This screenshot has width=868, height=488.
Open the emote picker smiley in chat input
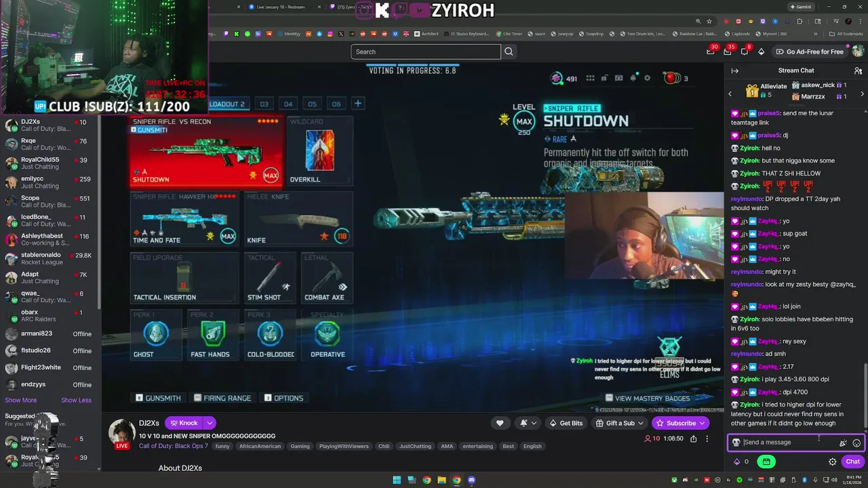(x=856, y=443)
